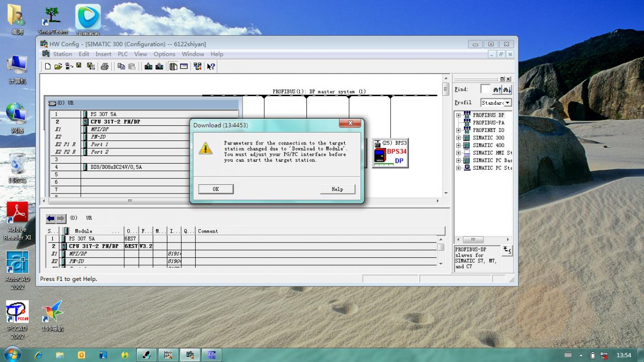
Task: Click the Save and Compile toolbar icon
Action: pos(91,66)
